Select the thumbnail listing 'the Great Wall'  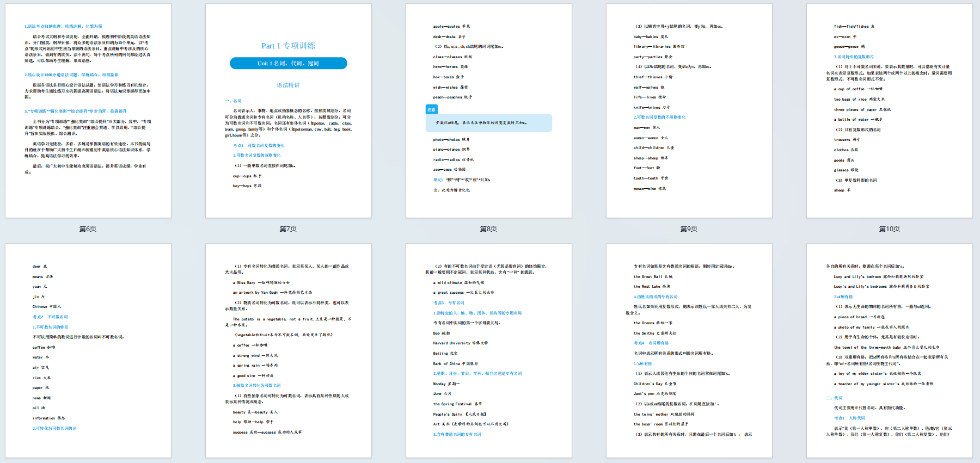[689, 350]
